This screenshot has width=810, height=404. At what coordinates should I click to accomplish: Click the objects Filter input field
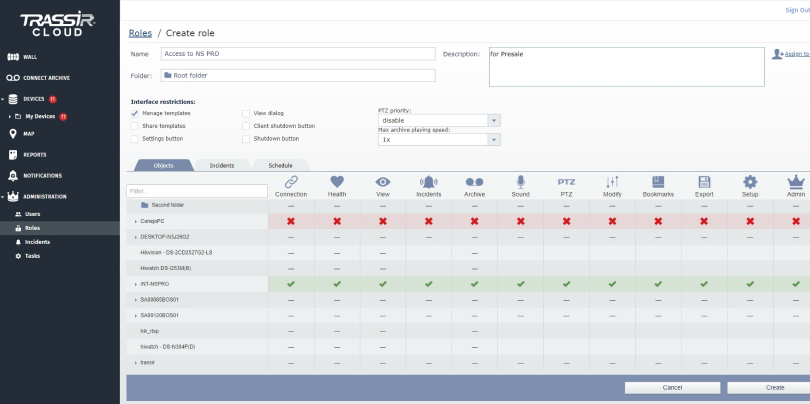(197, 190)
